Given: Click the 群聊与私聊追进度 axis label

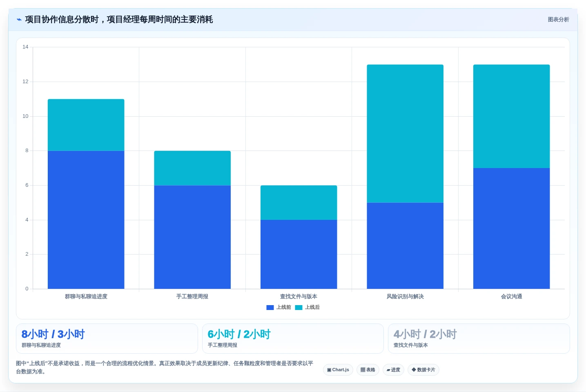Looking at the screenshot, I should point(86,297).
